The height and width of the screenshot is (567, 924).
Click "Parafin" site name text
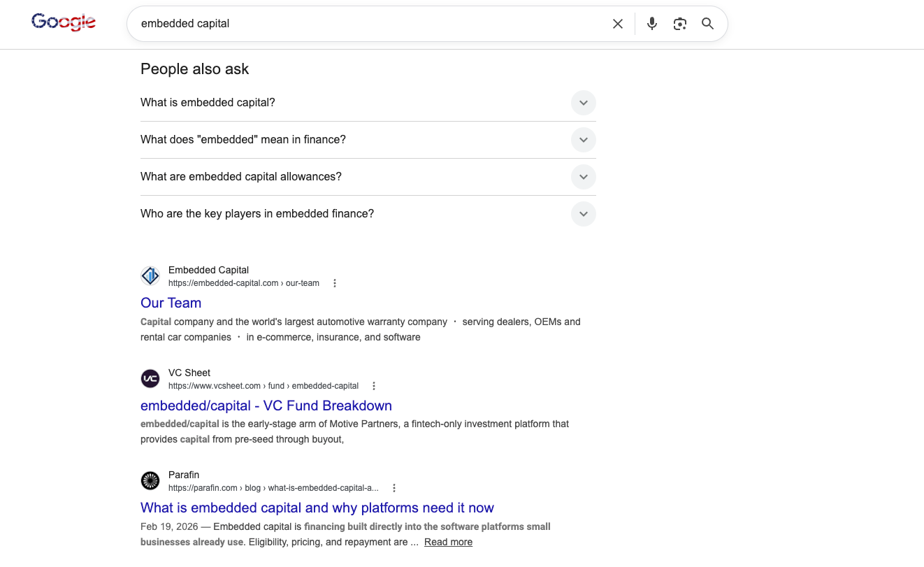tap(184, 475)
